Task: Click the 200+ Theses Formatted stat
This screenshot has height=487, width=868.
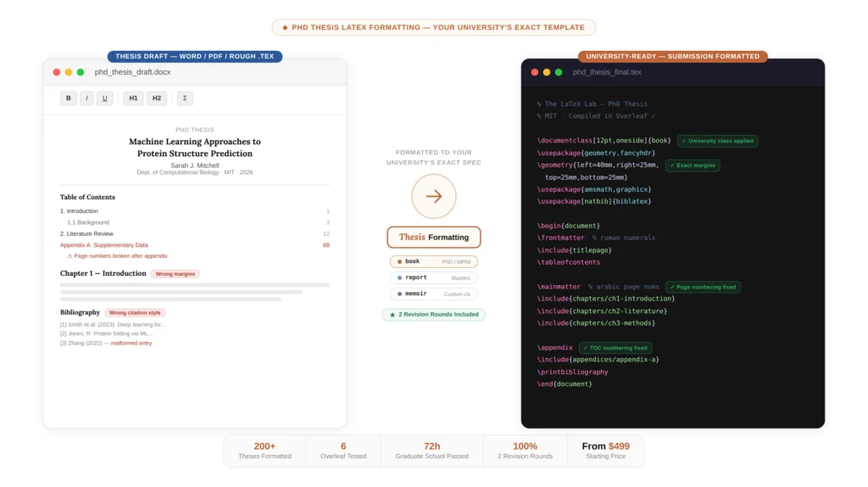Action: point(264,451)
